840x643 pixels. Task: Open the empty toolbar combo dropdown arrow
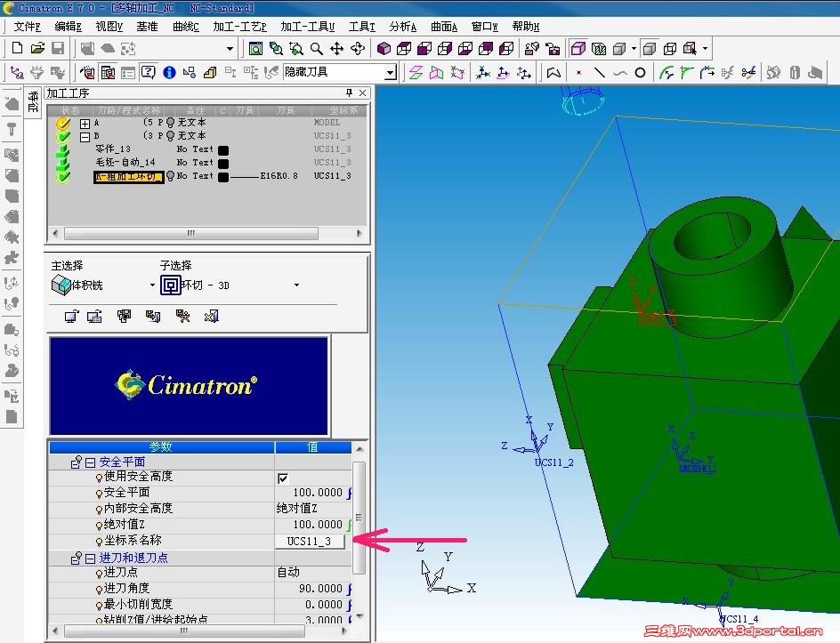click(x=230, y=49)
